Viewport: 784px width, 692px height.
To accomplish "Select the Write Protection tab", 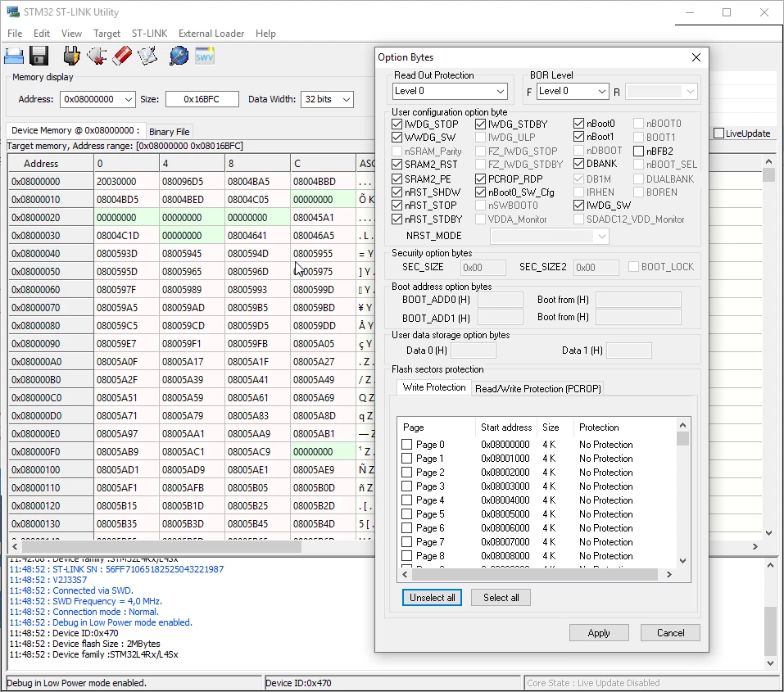I will tap(434, 387).
